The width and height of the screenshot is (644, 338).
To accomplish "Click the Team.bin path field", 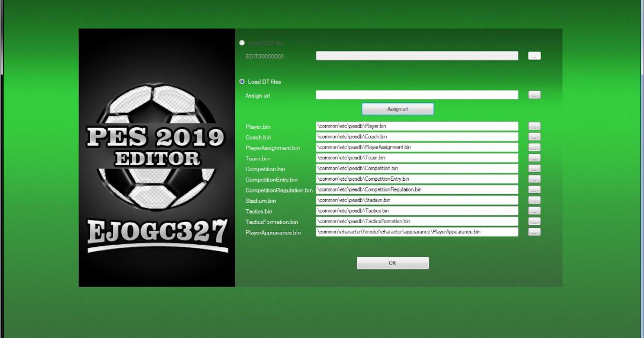I will (417, 158).
